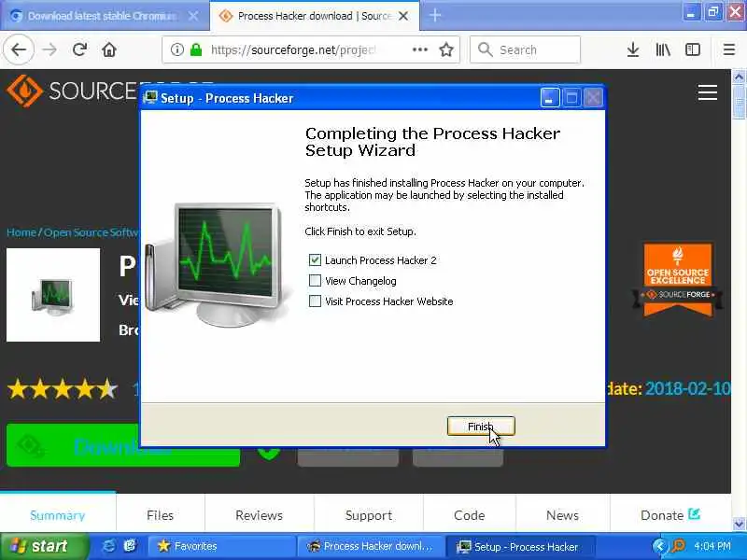Expand hidden tray icons arrow
Image resolution: width=747 pixels, height=560 pixels.
pos(659,546)
